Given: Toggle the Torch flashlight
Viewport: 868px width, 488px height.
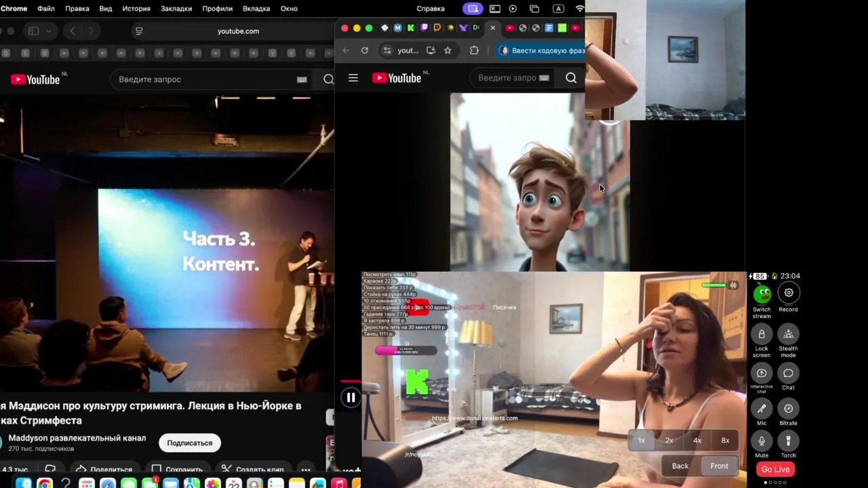Looking at the screenshot, I should [x=788, y=441].
